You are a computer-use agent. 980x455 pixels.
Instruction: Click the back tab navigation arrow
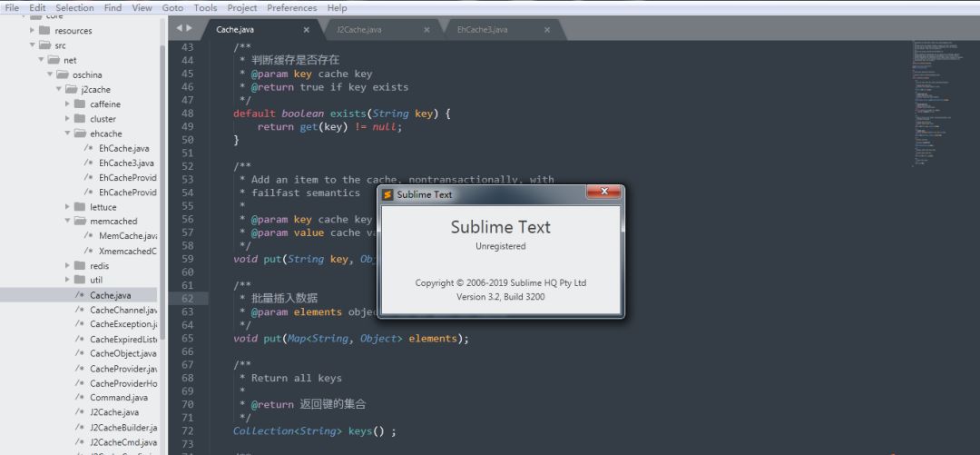pyautogui.click(x=179, y=29)
